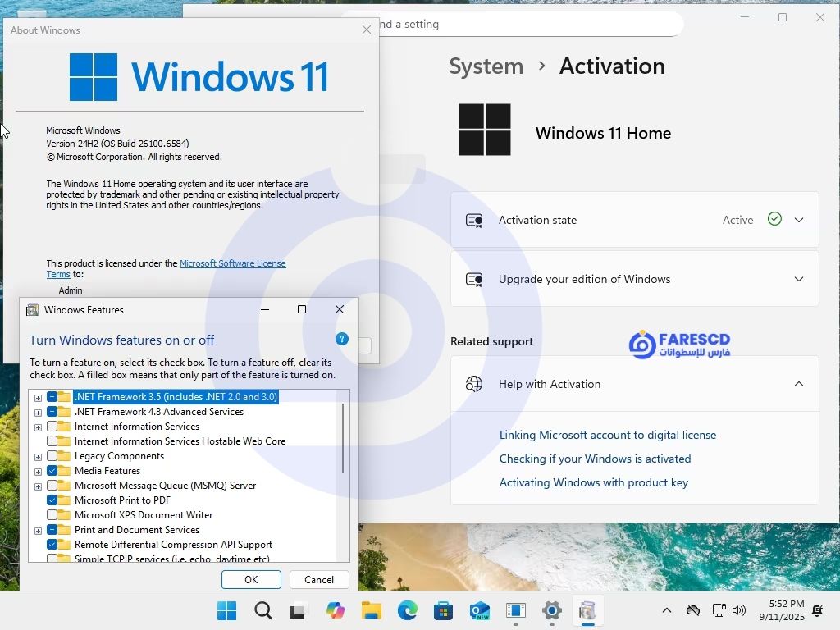Image resolution: width=840 pixels, height=630 pixels.
Task: Click the volume speaker tray icon
Action: coord(739,610)
